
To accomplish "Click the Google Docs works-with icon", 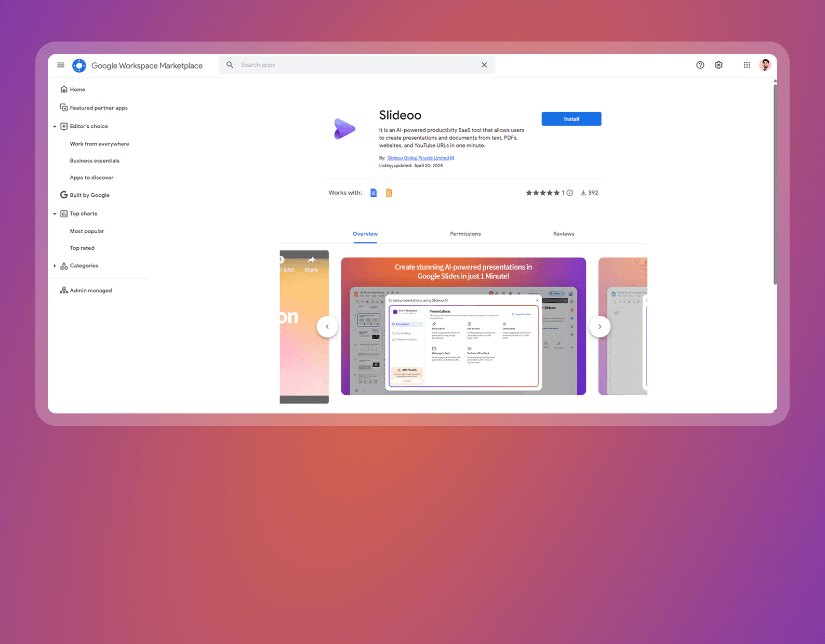I will (x=373, y=193).
